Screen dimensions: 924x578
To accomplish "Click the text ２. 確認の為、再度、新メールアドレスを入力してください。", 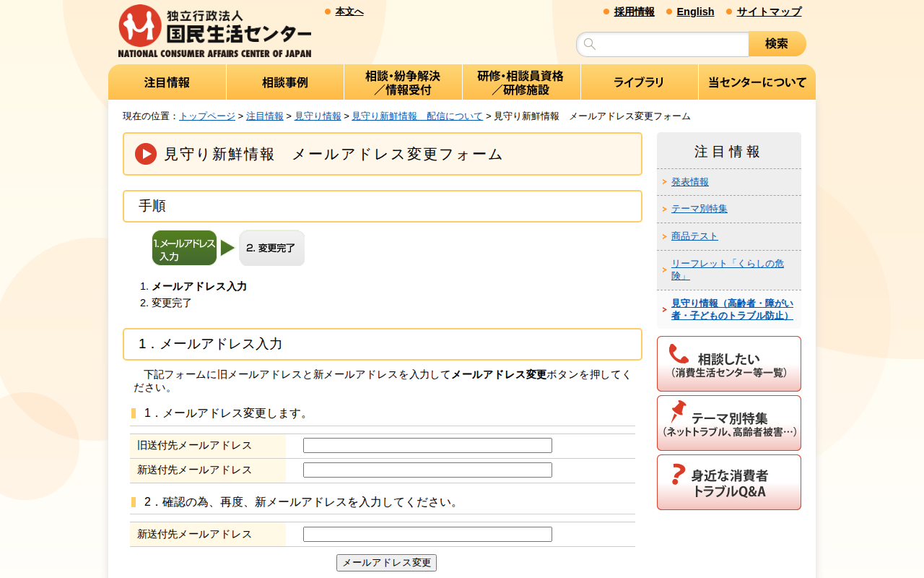I will pos(303,502).
